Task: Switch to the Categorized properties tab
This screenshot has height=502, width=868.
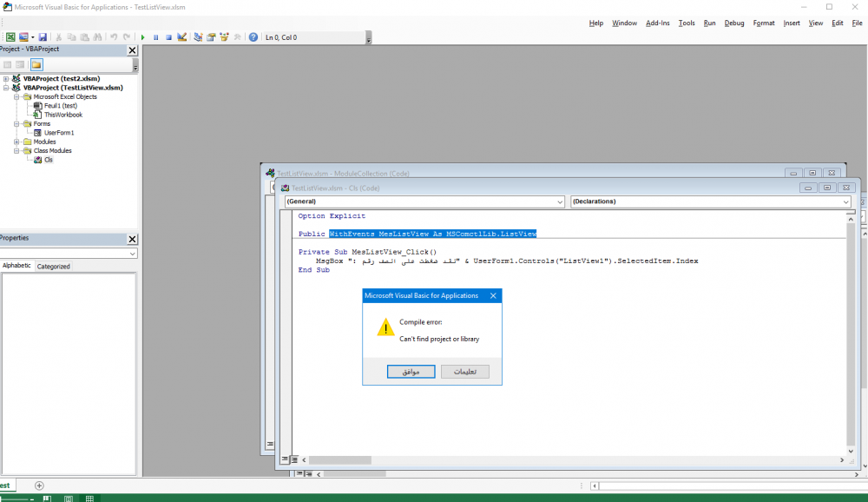Action: 53,266
